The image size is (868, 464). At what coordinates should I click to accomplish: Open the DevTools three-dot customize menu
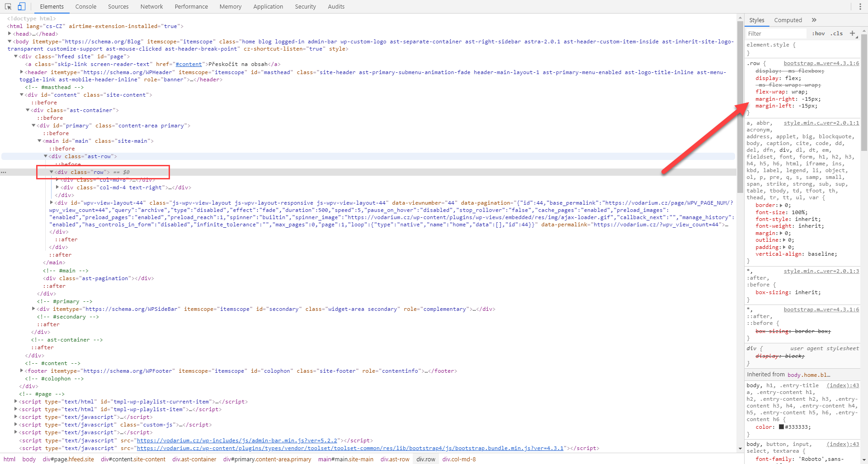860,6
